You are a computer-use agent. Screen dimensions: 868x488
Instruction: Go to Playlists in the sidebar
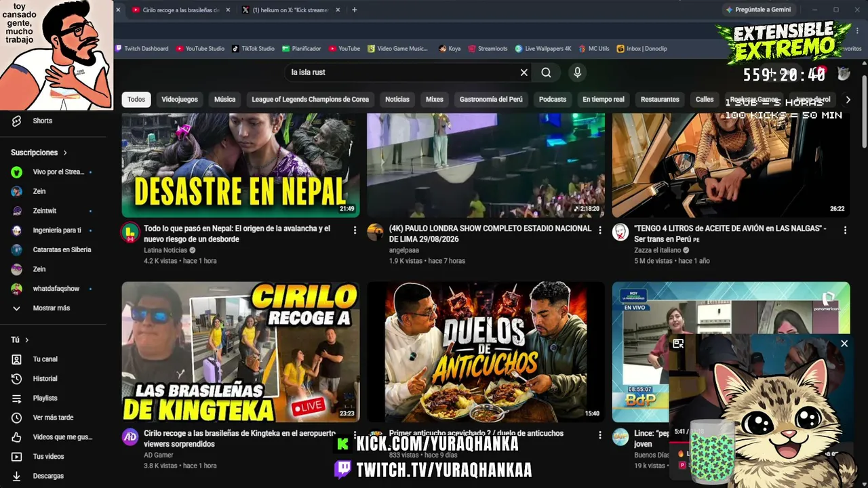tap(45, 399)
